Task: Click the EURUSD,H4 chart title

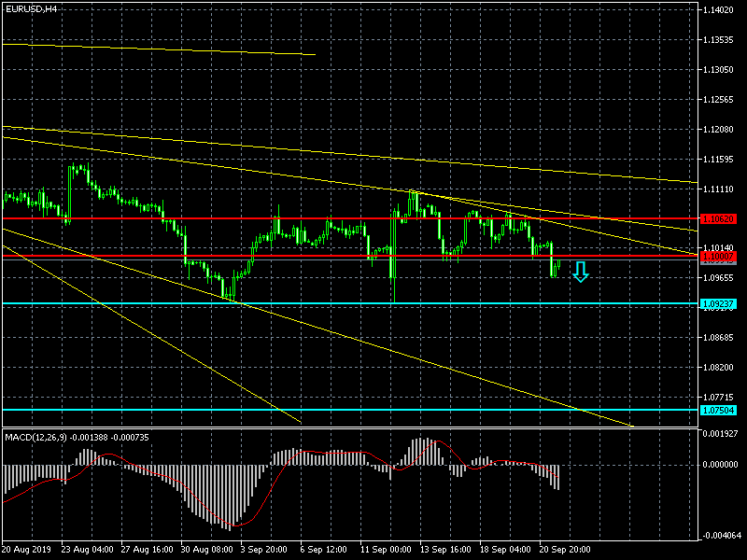Action: [x=31, y=8]
